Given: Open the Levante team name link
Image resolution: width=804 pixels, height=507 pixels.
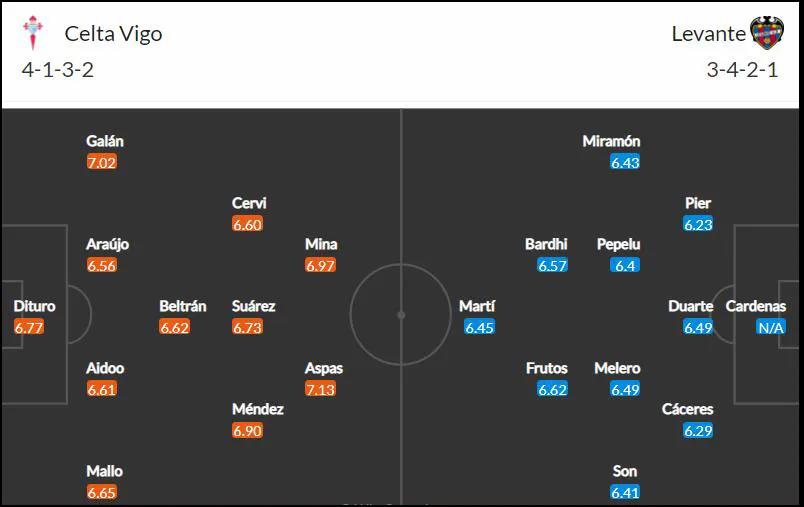Looking at the screenshot, I should (709, 34).
